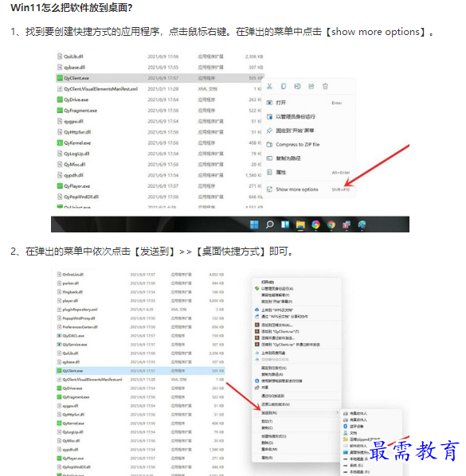This screenshot has width=466, height=476.
Task: Click the shield icon beside 以管理员身份运行 in compact menu
Action: [269, 116]
